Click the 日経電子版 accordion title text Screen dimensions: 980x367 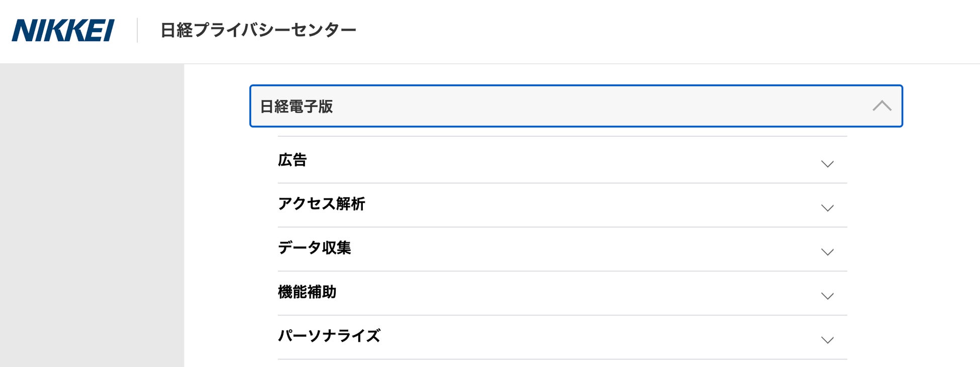coord(297,106)
